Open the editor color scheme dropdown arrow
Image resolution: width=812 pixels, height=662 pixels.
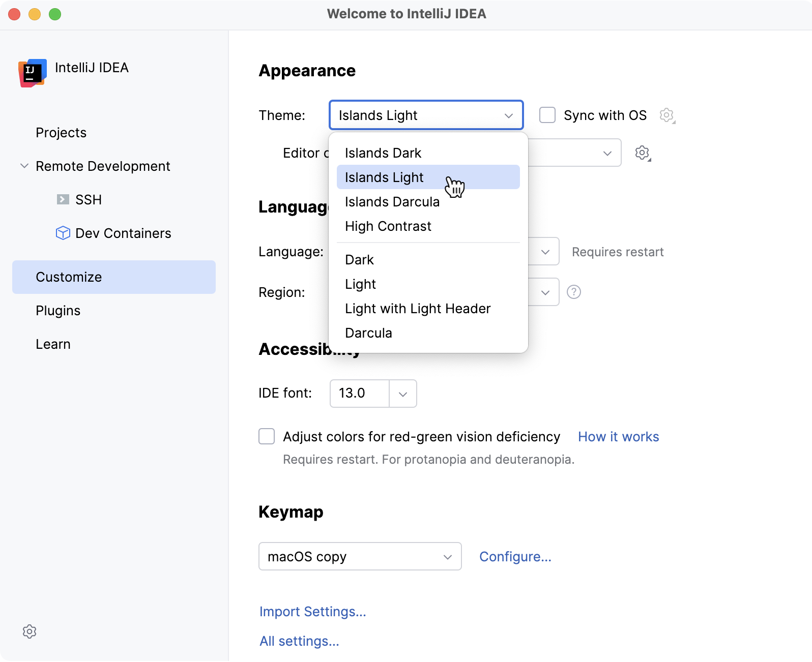[607, 153]
